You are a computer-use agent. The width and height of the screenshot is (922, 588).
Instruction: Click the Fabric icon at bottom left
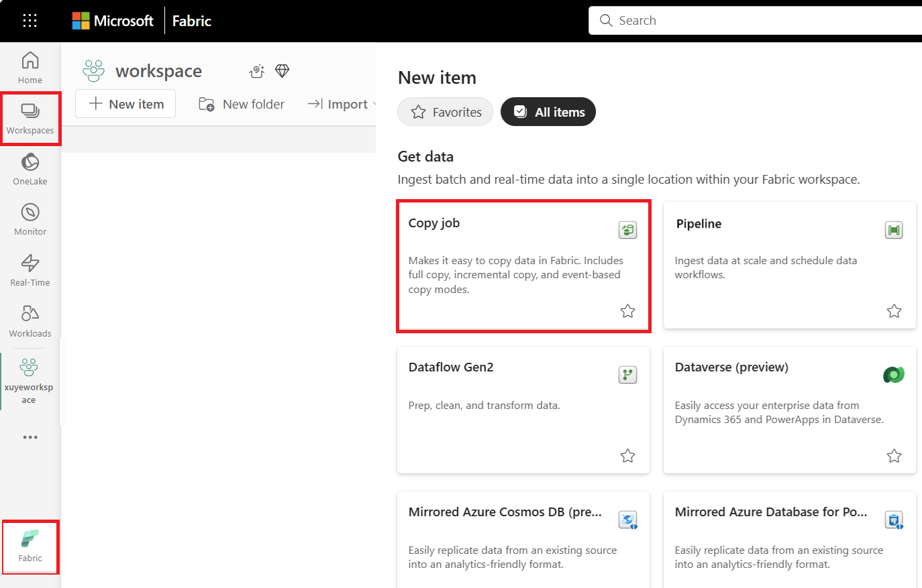(30, 545)
